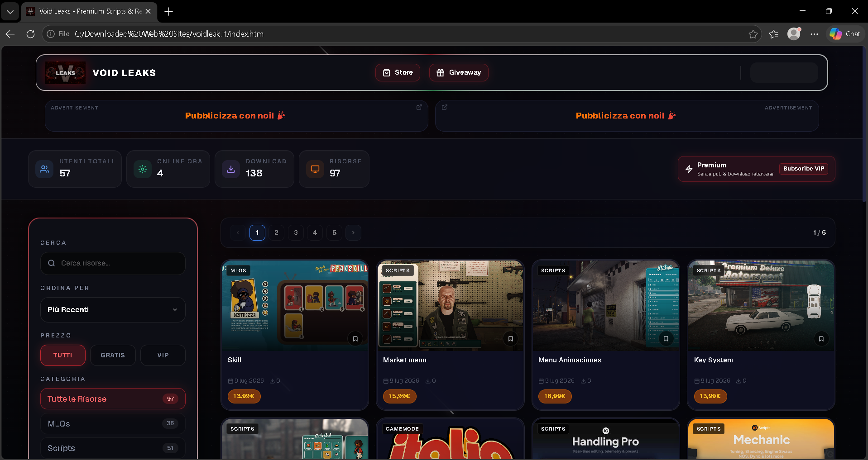The width and height of the screenshot is (868, 460).
Task: Click the Market menu title text
Action: point(405,360)
